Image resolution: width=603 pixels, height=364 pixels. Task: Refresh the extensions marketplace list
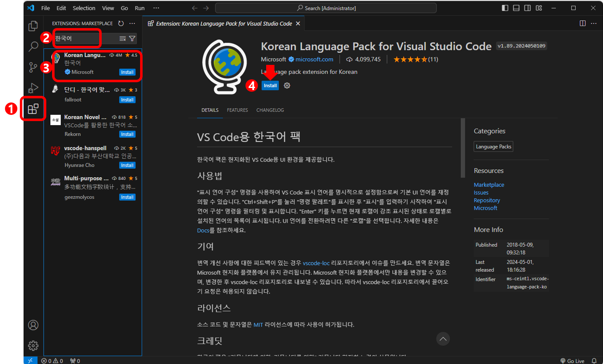click(121, 24)
